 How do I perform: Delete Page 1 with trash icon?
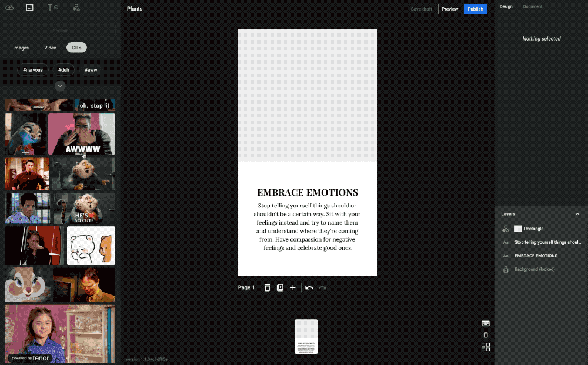pyautogui.click(x=267, y=287)
